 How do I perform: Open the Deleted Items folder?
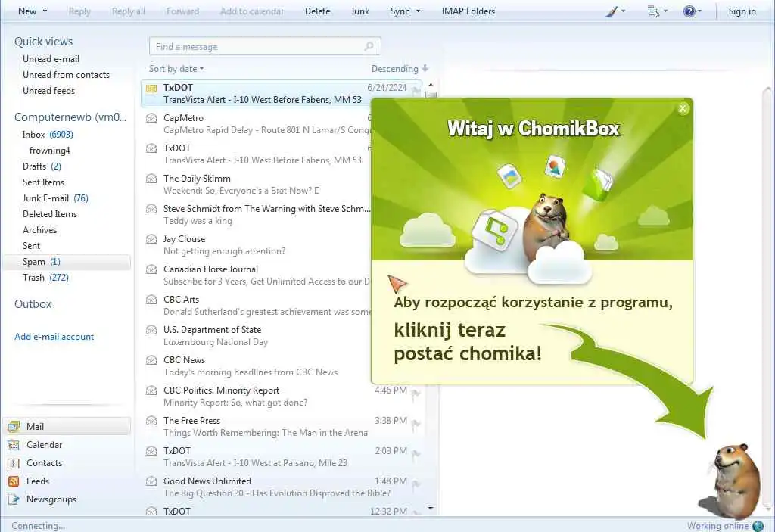50,213
